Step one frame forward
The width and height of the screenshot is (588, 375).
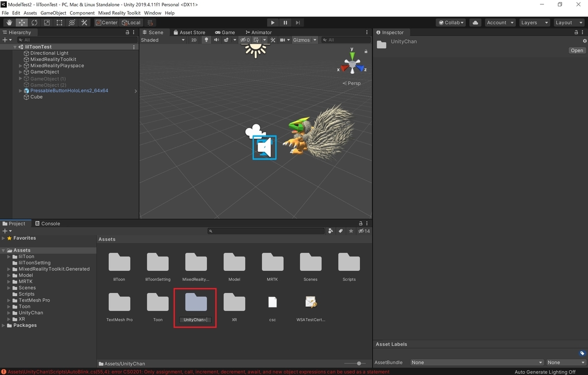[298, 23]
